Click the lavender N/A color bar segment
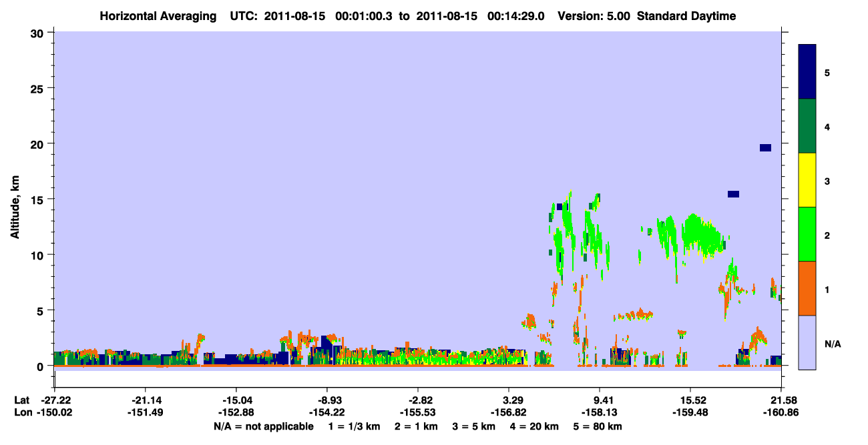The image size is (868, 445). tap(807, 342)
